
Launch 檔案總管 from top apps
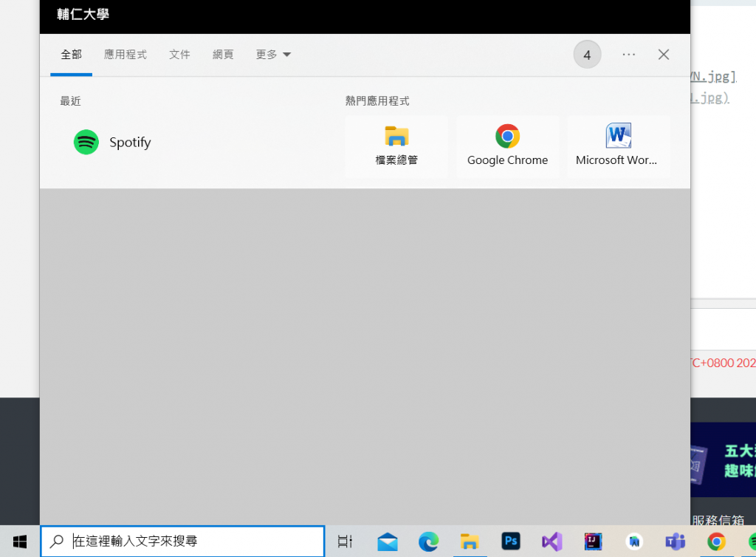[x=396, y=146]
